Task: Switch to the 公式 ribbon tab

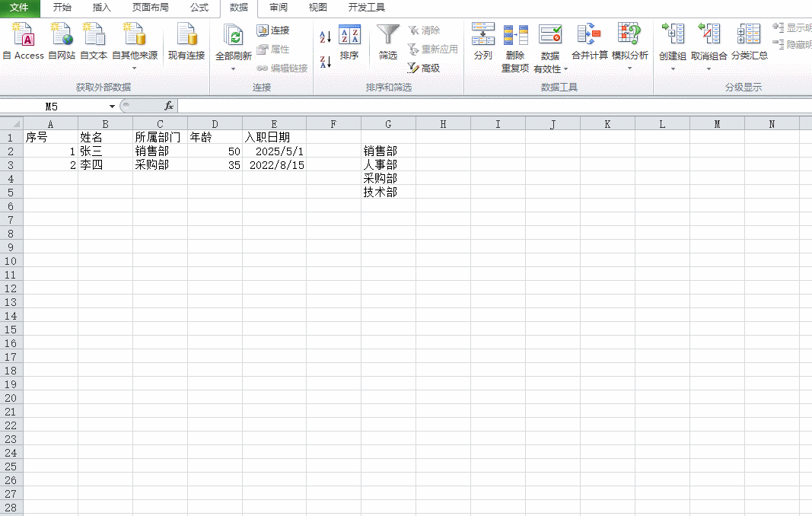Action: click(x=199, y=8)
